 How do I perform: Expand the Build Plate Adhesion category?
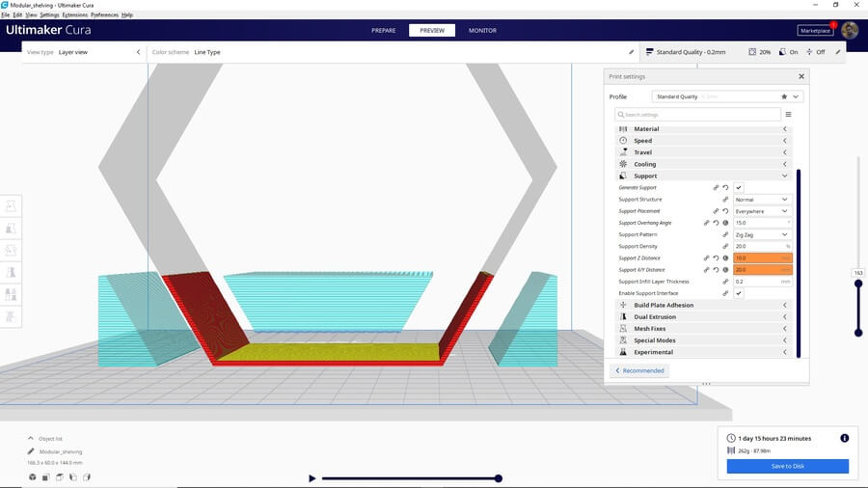point(703,305)
